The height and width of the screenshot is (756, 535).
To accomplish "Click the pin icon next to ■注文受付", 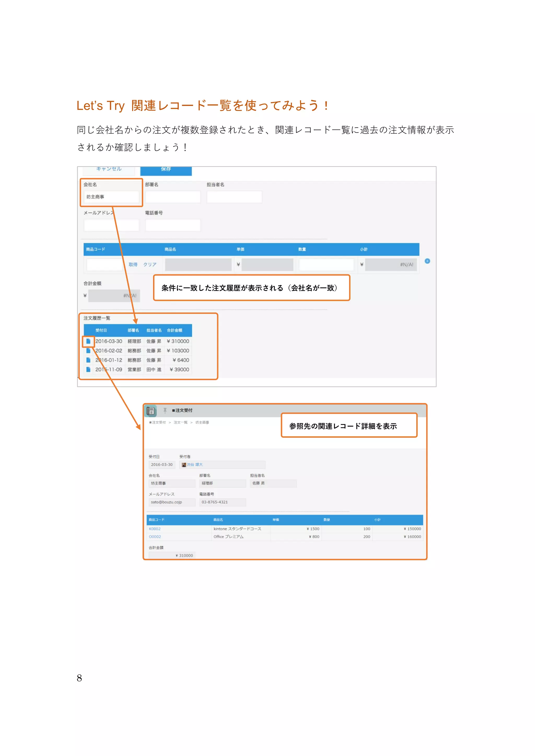I will 165,411.
